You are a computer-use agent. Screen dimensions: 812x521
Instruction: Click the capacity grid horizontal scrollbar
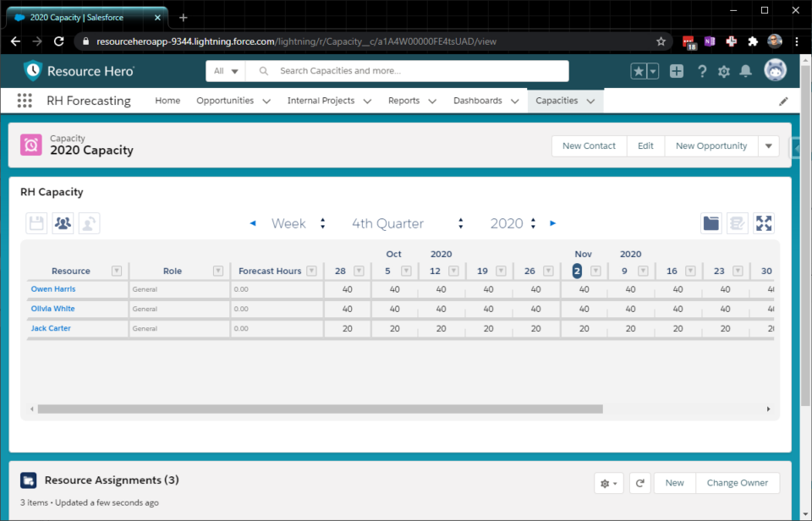320,409
